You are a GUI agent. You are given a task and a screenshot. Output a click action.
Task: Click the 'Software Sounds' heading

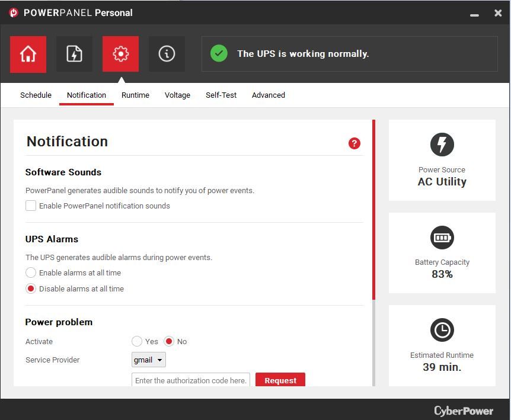pos(63,172)
